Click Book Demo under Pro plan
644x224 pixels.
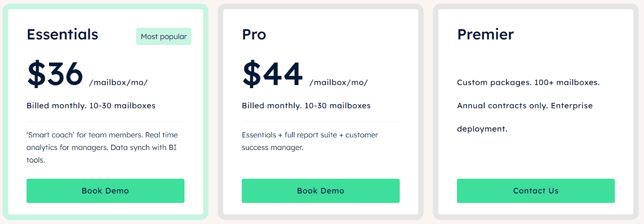point(320,191)
